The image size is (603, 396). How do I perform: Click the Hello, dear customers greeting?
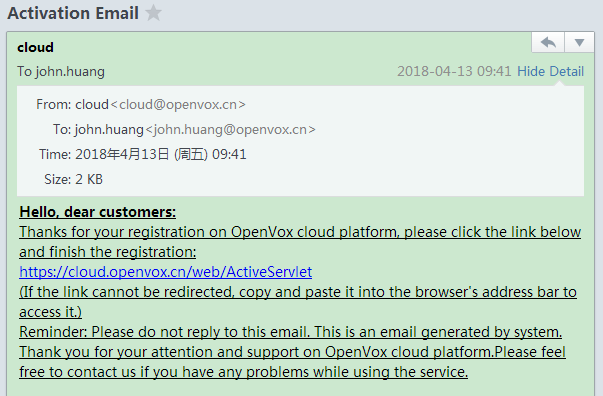[x=98, y=212]
